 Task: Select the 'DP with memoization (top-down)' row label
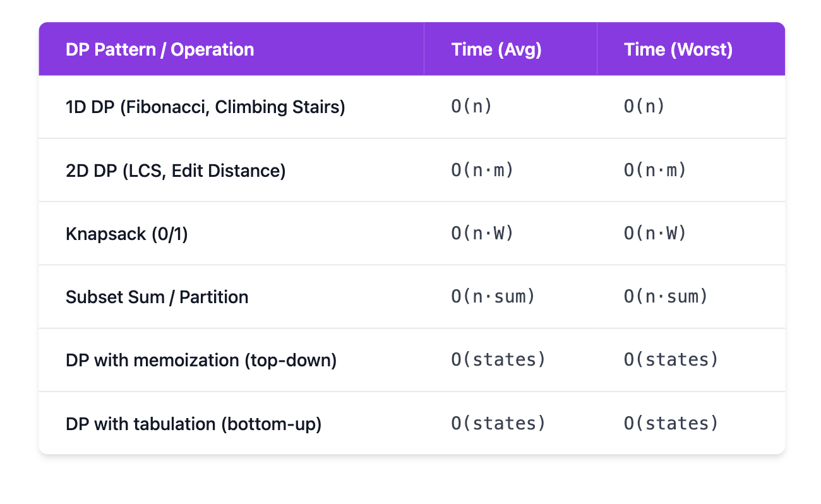pos(201,360)
